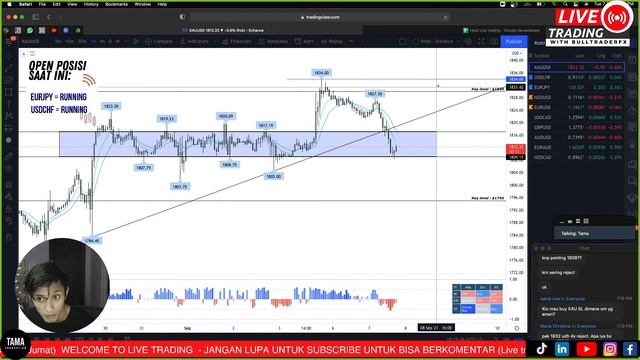Select the geometric shapes tool
640x360 pixels.
pyautogui.click(x=9, y=92)
